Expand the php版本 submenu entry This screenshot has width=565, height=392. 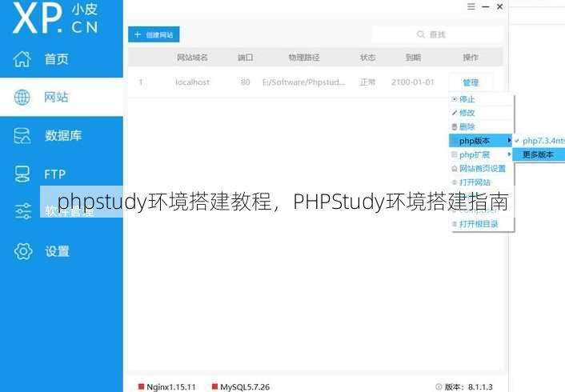(x=481, y=141)
